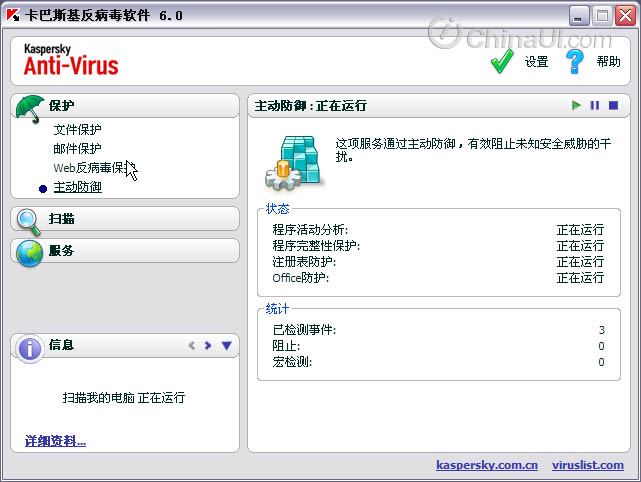The height and width of the screenshot is (482, 641).
Task: Click 阻止 statistics row
Action: [439, 346]
